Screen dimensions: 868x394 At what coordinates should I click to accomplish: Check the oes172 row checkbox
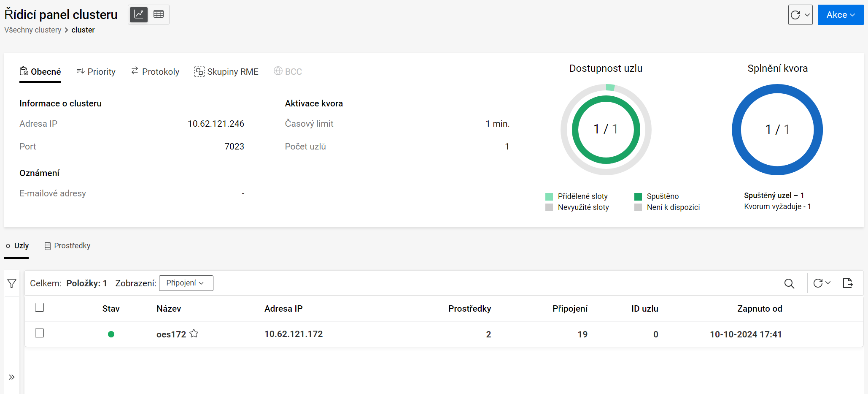click(40, 333)
